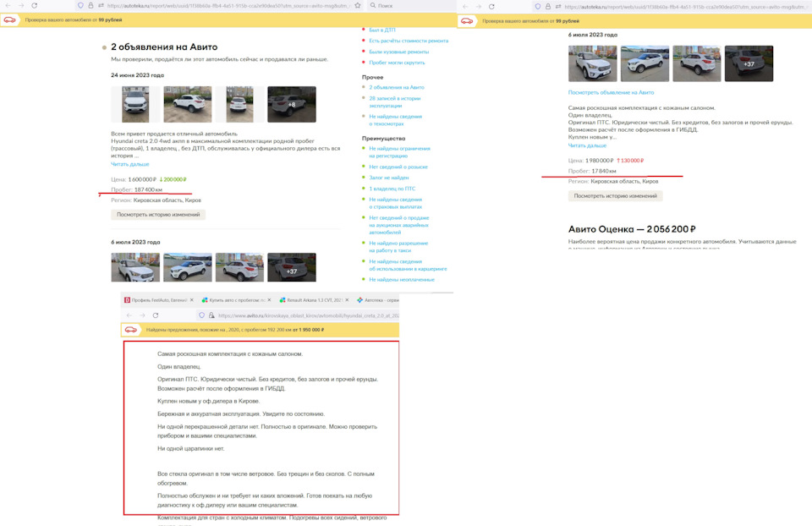Click shield icon in top-right browser address bar
This screenshot has width=812, height=526.
(x=538, y=7)
